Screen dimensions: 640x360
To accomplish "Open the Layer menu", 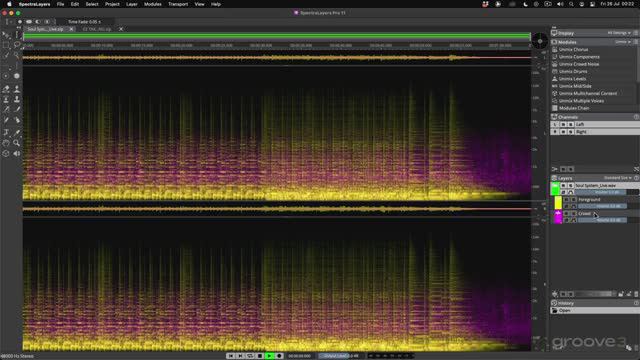I will pyautogui.click(x=131, y=4).
